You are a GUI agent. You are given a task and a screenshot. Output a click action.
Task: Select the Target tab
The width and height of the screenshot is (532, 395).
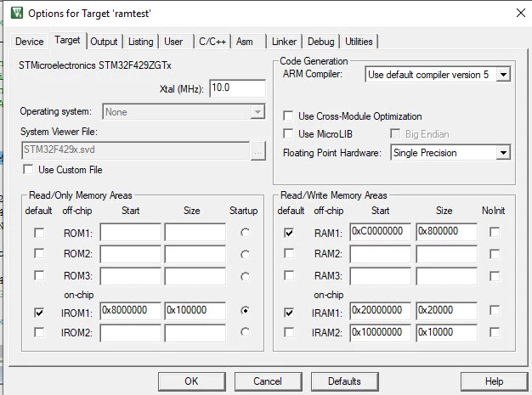click(x=67, y=40)
